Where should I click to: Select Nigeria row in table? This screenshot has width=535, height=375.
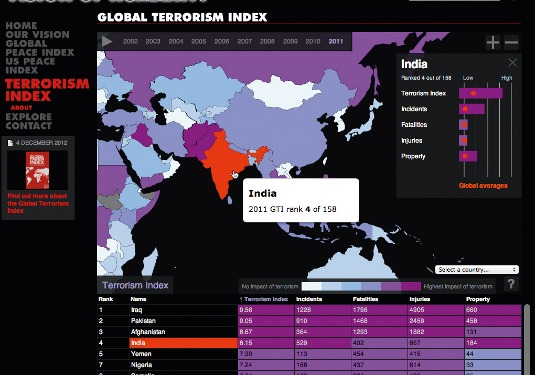click(x=309, y=365)
